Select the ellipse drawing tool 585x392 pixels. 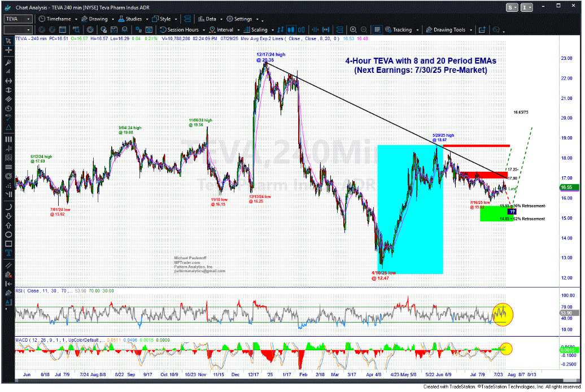[8, 235]
